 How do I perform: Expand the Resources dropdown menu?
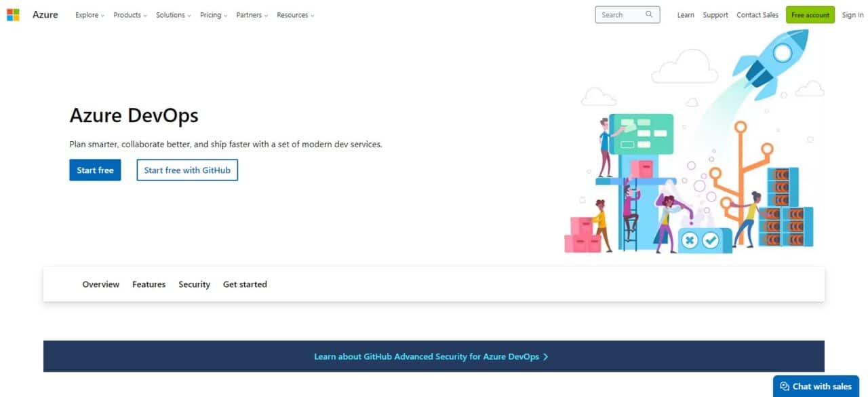click(296, 15)
